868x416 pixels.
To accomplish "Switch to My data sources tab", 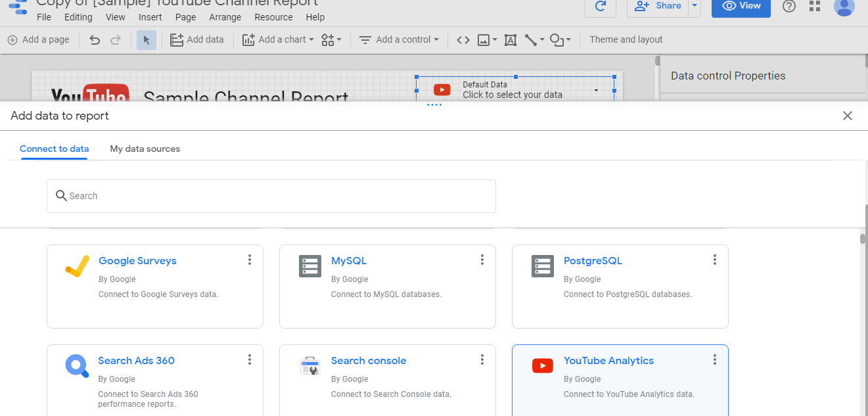I will click(x=145, y=149).
